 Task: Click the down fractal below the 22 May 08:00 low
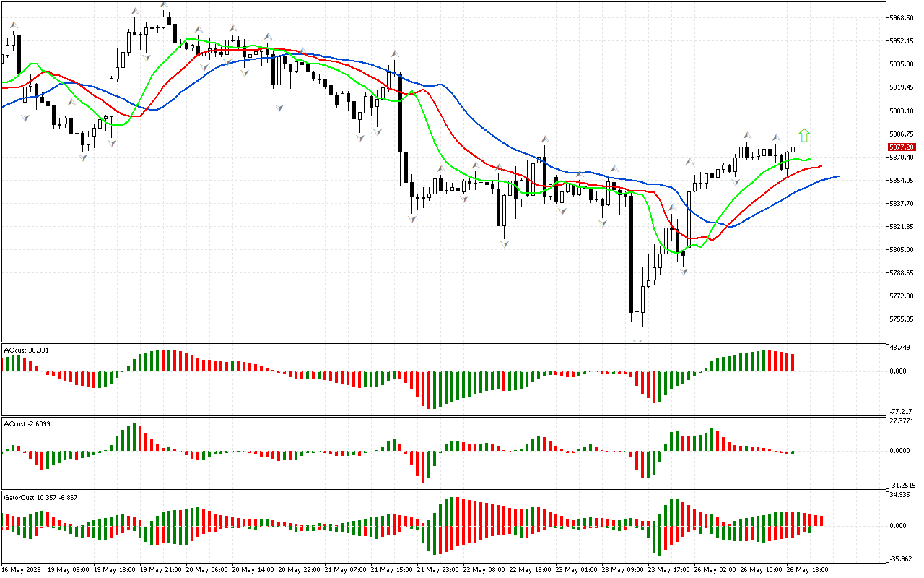(x=505, y=245)
